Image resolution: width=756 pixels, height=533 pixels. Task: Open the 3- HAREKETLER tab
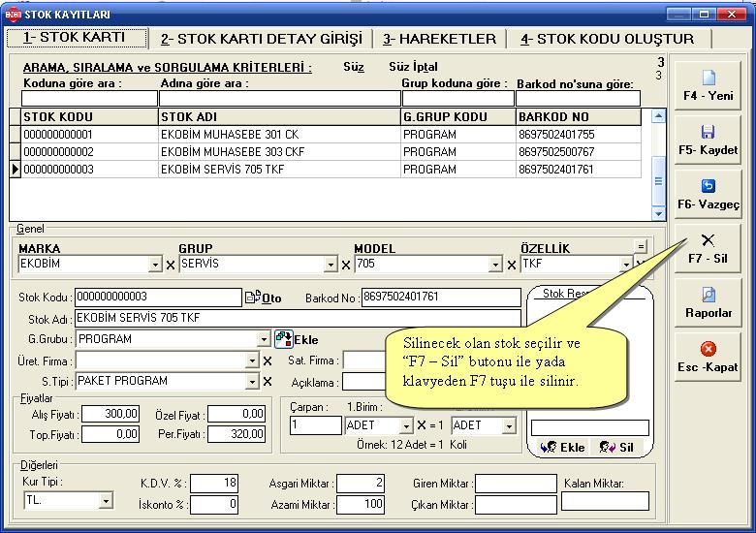(439, 39)
